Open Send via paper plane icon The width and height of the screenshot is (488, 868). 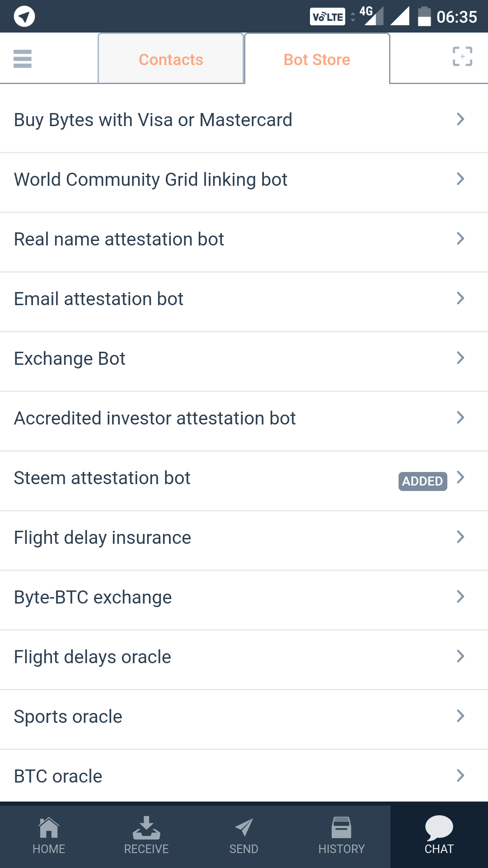(244, 828)
